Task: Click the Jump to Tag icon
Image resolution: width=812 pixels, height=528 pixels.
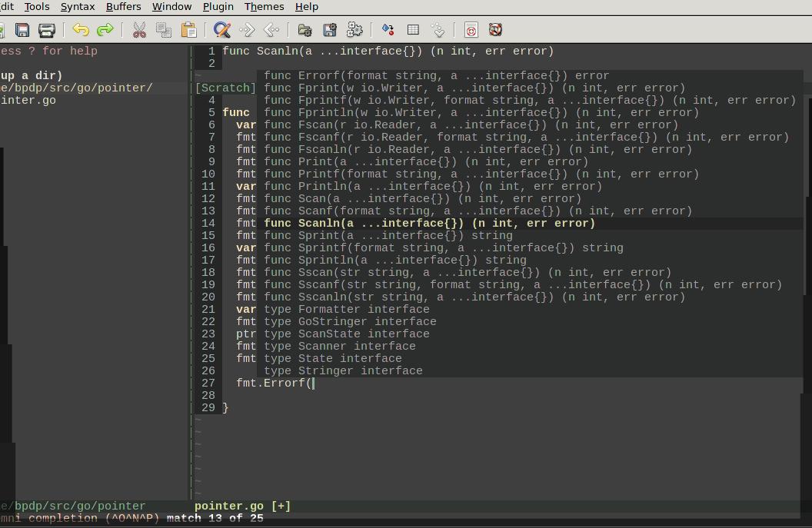Action: pos(438,30)
